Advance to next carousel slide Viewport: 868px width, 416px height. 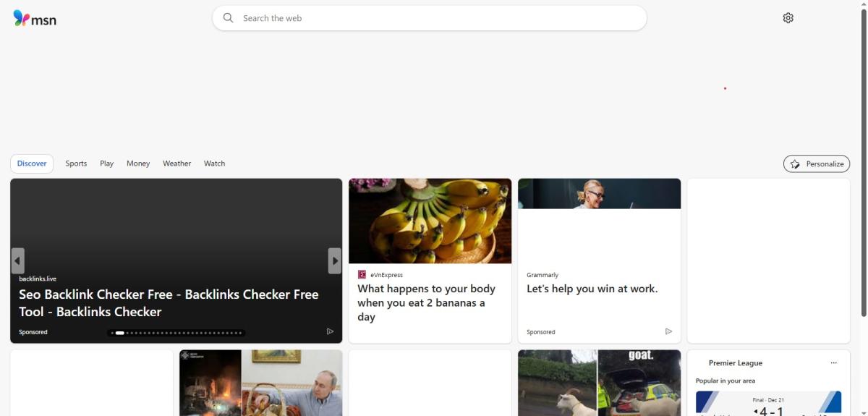click(334, 260)
